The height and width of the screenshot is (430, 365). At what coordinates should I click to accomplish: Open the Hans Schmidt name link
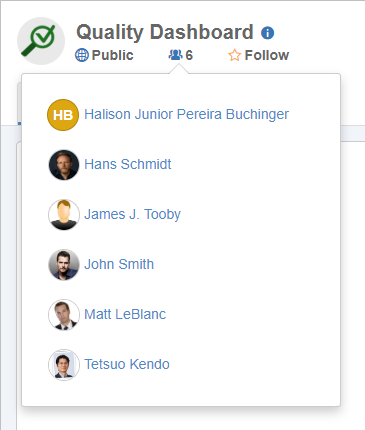[x=128, y=164]
